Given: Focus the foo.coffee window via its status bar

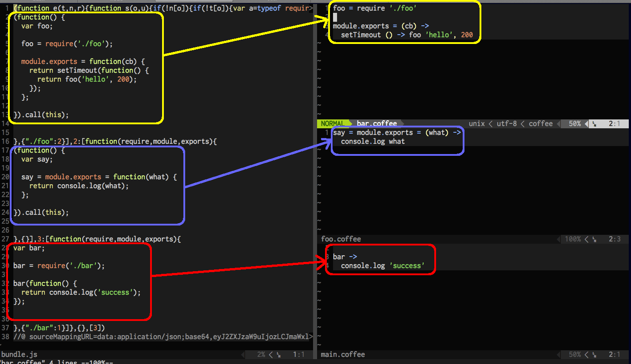Looking at the screenshot, I should tap(341, 239).
